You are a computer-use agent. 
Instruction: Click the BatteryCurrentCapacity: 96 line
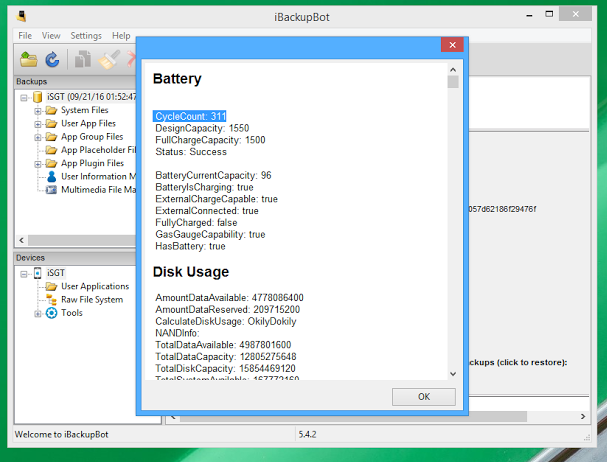tap(213, 175)
